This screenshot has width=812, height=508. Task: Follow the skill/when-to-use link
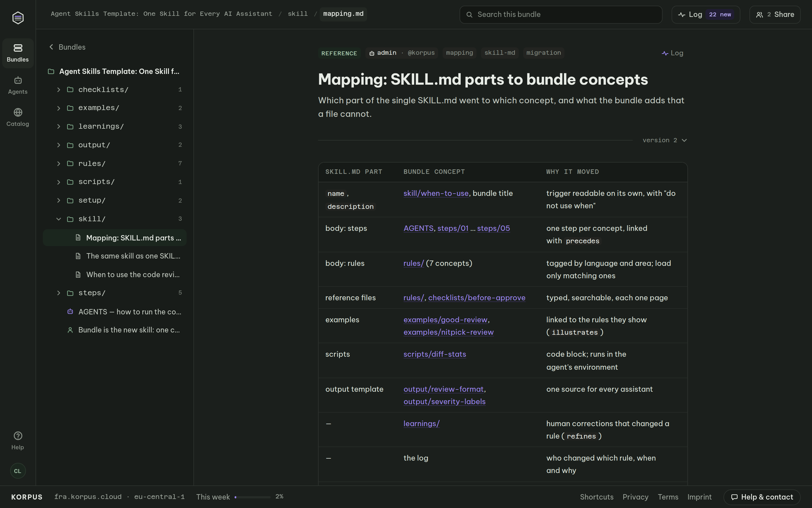pyautogui.click(x=436, y=193)
